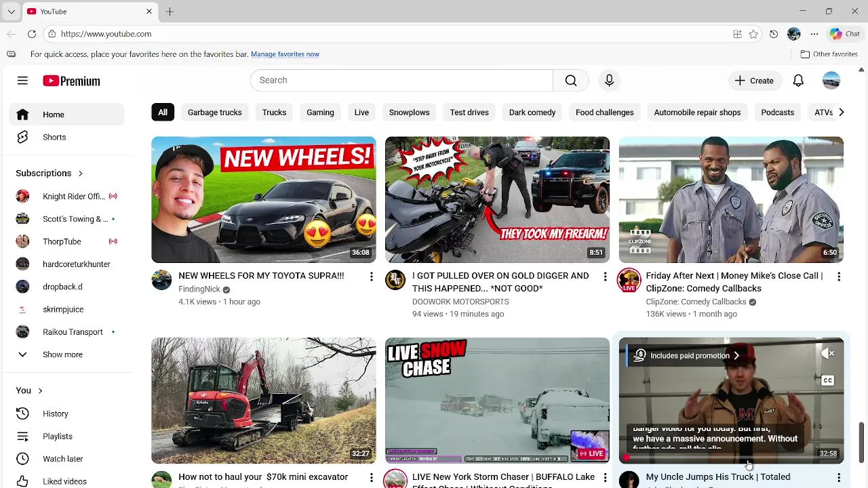This screenshot has width=868, height=488.
Task: Click the ClipZone channel avatar
Action: [629, 280]
